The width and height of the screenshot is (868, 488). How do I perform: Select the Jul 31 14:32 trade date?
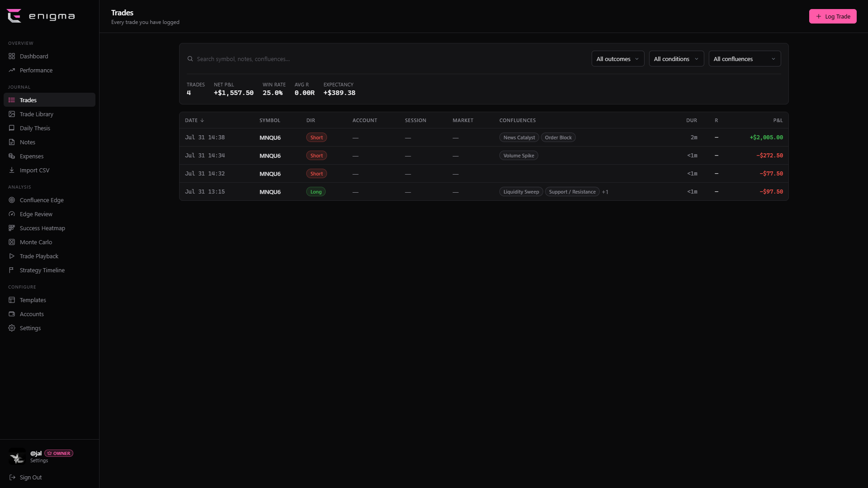click(x=205, y=174)
